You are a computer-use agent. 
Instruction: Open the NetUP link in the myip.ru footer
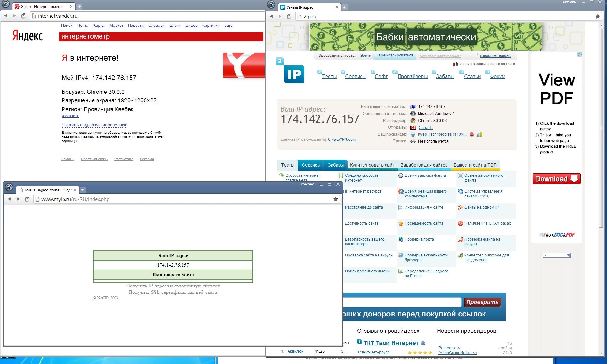coord(103,298)
